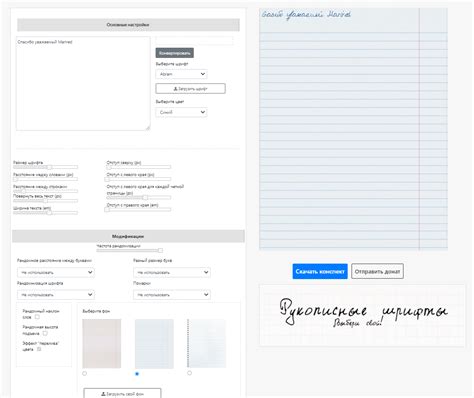Select the beige paper background radio button
The image size is (474, 398).
[x=85, y=373]
